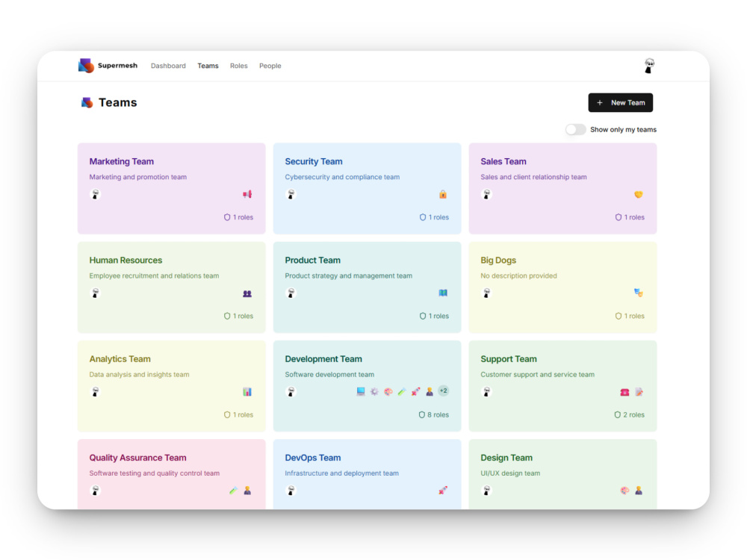Click the member avatar on DevOps Team card

click(x=291, y=491)
